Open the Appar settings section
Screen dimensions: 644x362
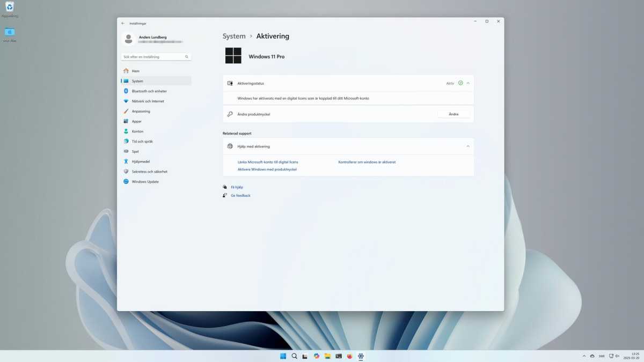[x=136, y=121]
